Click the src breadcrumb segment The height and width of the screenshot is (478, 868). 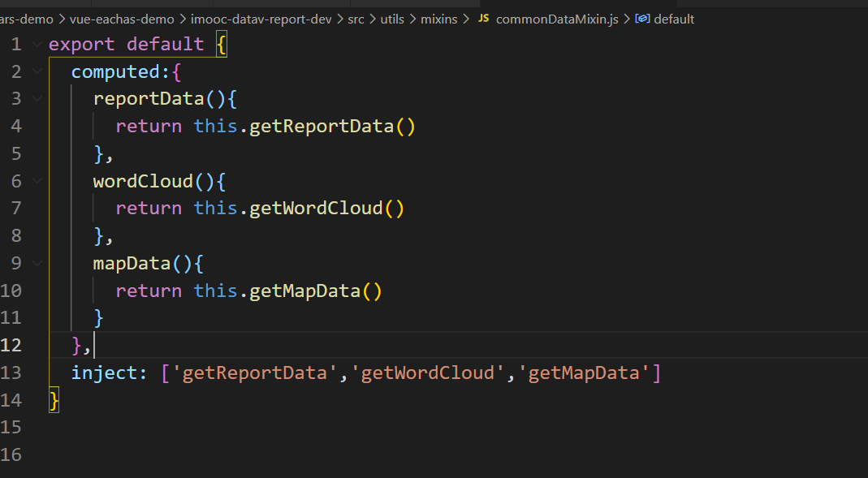click(x=356, y=19)
